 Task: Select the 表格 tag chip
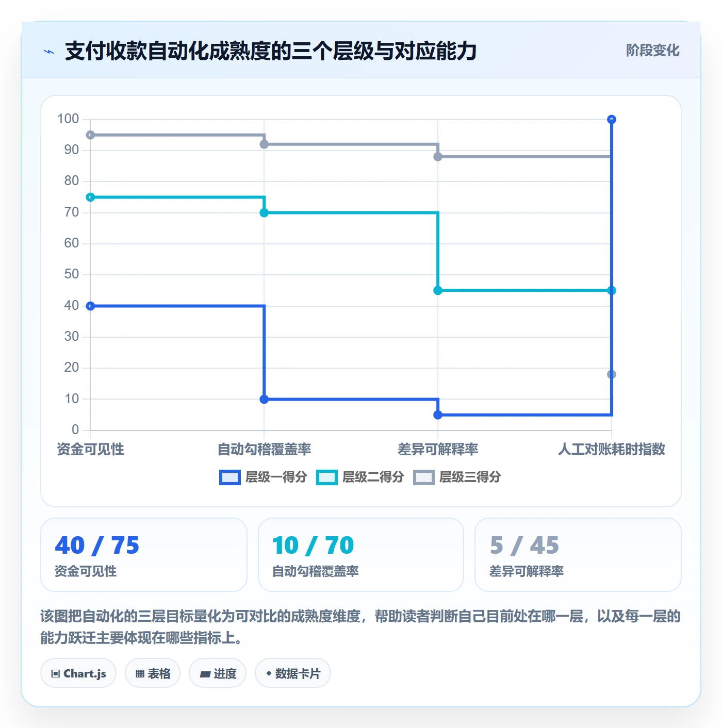click(153, 673)
